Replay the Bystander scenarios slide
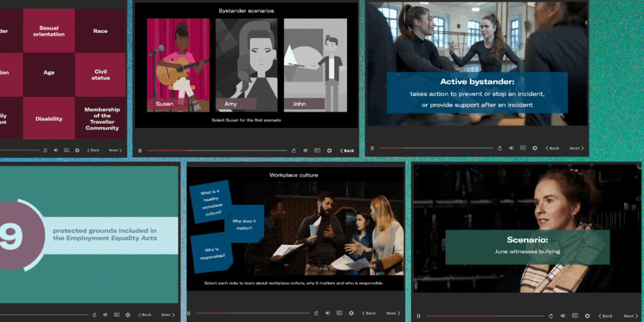 (293, 150)
